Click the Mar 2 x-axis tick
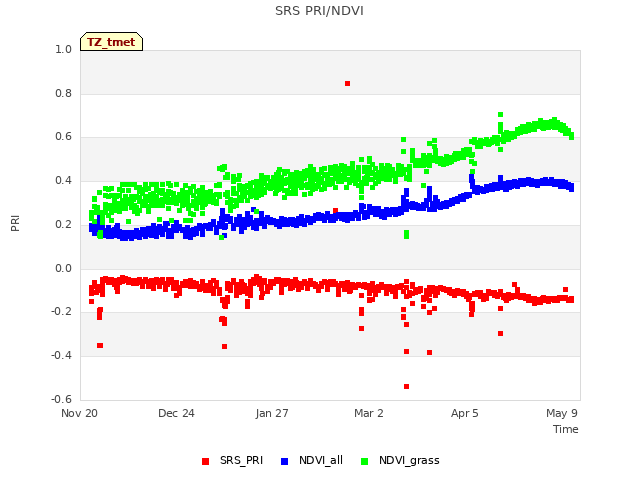This screenshot has width=640, height=480. point(369,413)
